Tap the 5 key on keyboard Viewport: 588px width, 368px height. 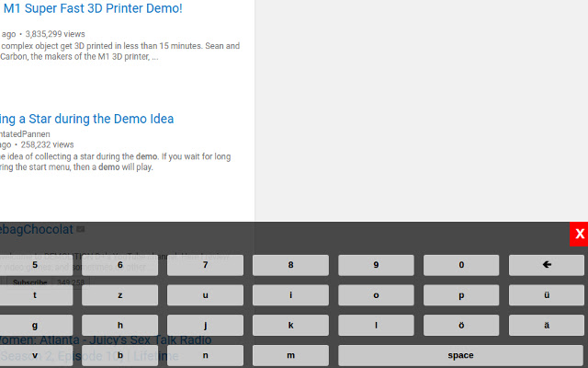coord(36,265)
